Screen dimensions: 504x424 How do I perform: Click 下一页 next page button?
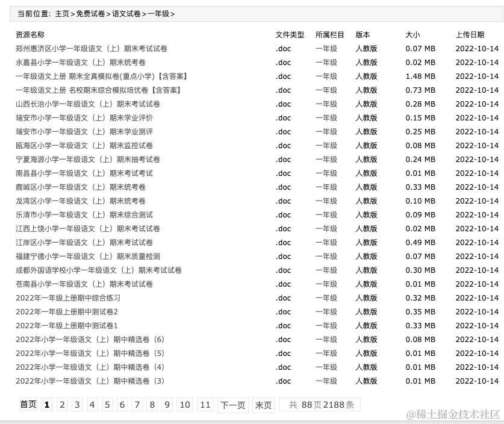click(233, 405)
